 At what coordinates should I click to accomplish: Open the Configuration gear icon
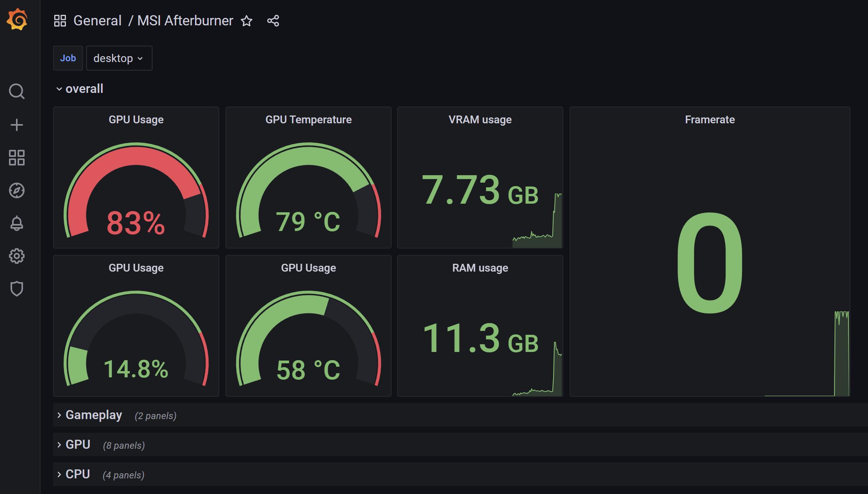17,256
